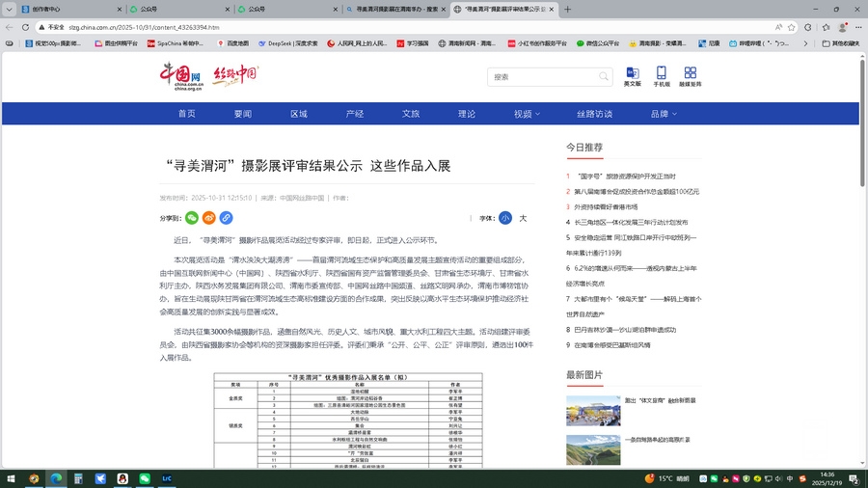Select the small font size (小) option
Image resolution: width=868 pixels, height=488 pixels.
point(505,218)
